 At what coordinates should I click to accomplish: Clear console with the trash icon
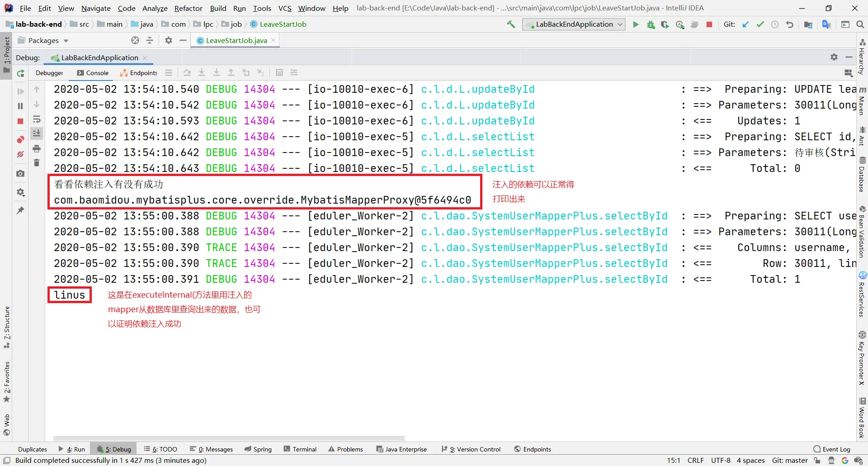[x=37, y=162]
